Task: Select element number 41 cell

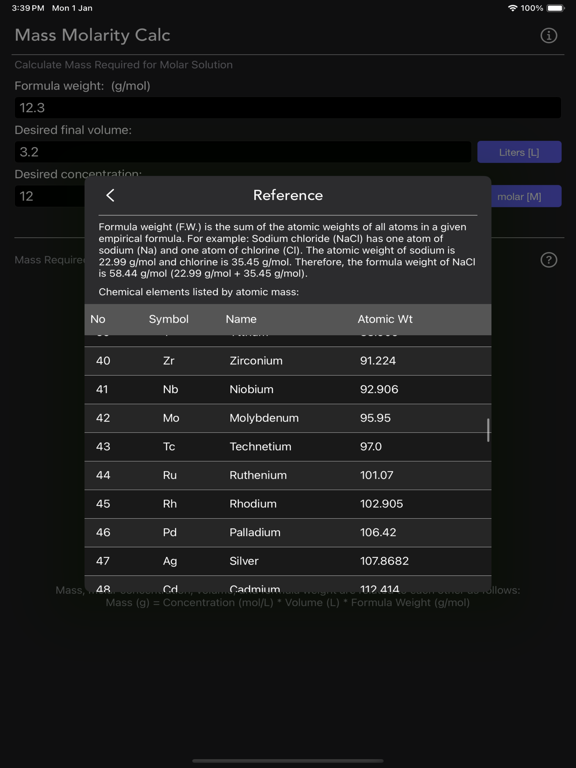Action: point(102,389)
